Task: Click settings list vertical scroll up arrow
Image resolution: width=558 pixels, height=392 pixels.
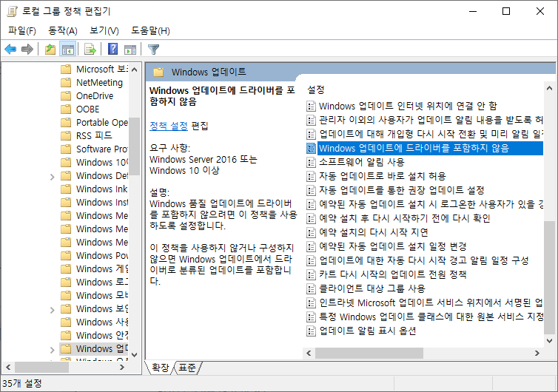Action: pos(549,88)
